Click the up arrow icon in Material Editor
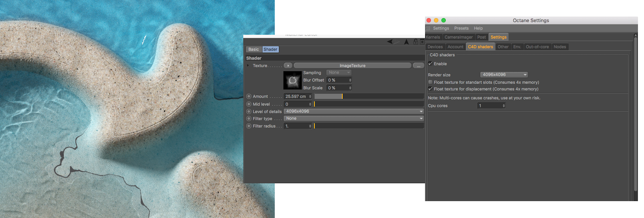This screenshot has width=644, height=218. point(406,42)
